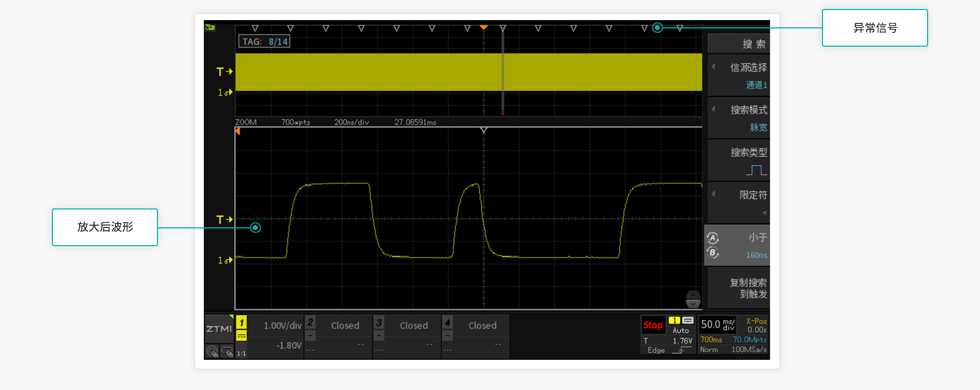Expand 信源选择 source selection menu
This screenshot has height=390, width=980.
click(738, 75)
